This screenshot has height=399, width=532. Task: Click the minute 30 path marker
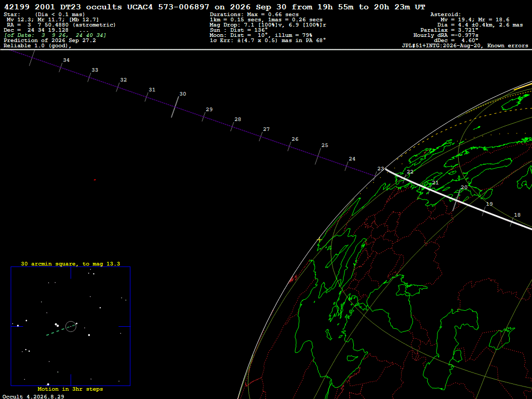175,107
